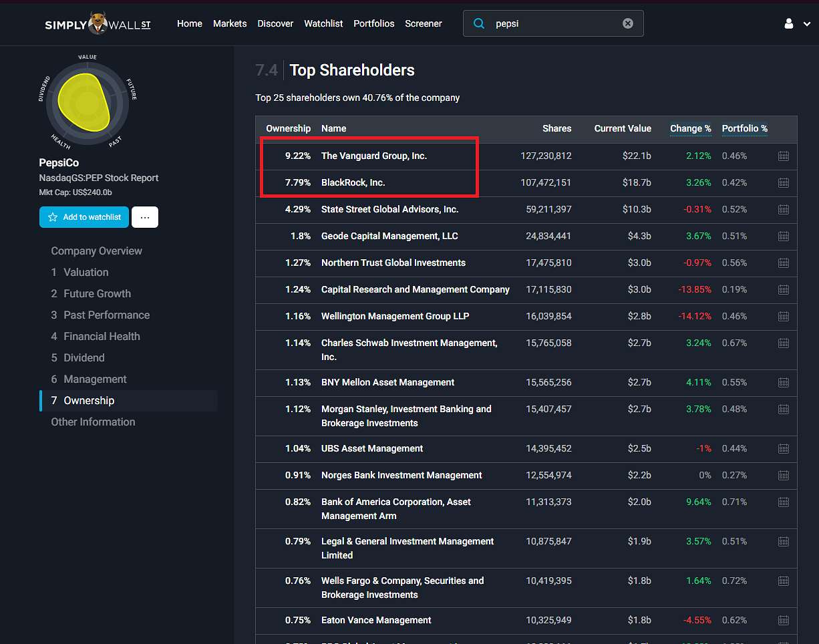Open holdings icon for Wells Fargo row
Image resolution: width=819 pixels, height=644 pixels.
(x=784, y=581)
